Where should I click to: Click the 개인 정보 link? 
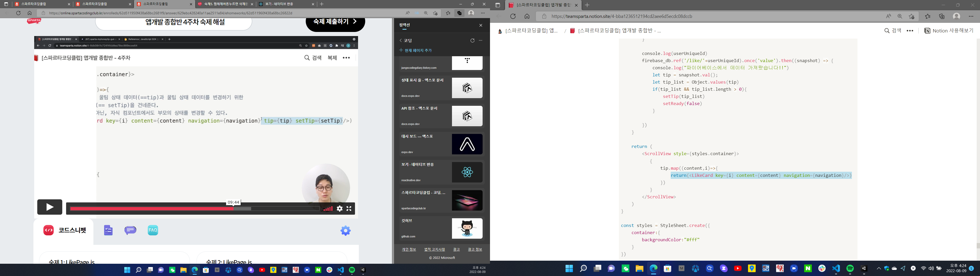[x=409, y=249]
